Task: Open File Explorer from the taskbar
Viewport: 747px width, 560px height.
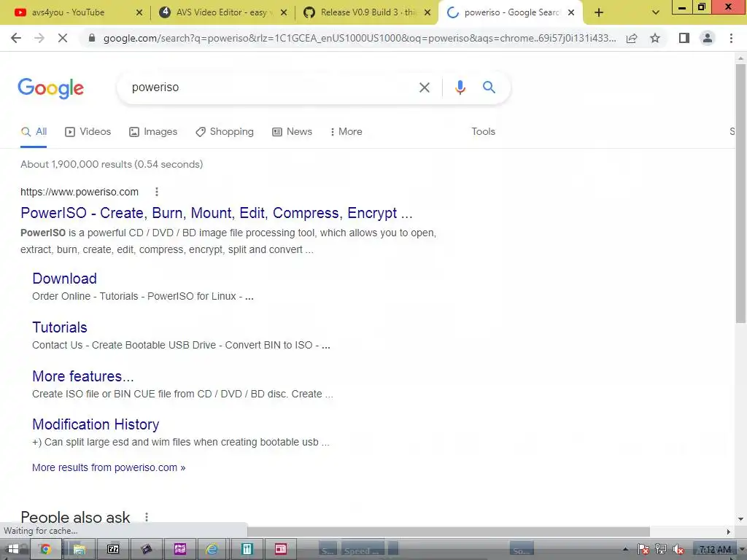Action: 79,549
